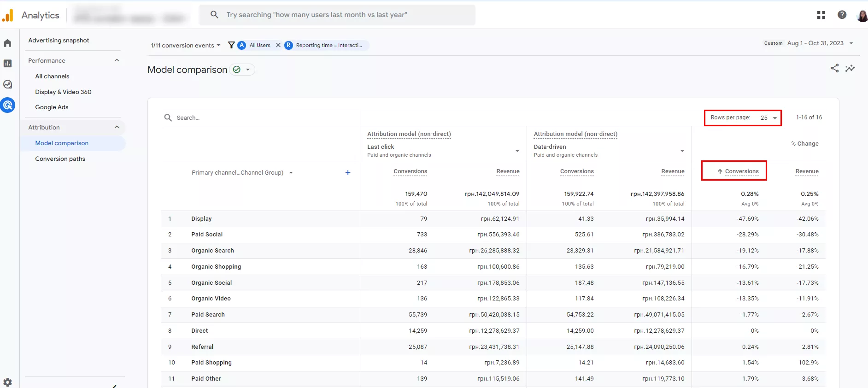The image size is (868, 388).
Task: Remove the All Users segment with X
Action: [278, 45]
